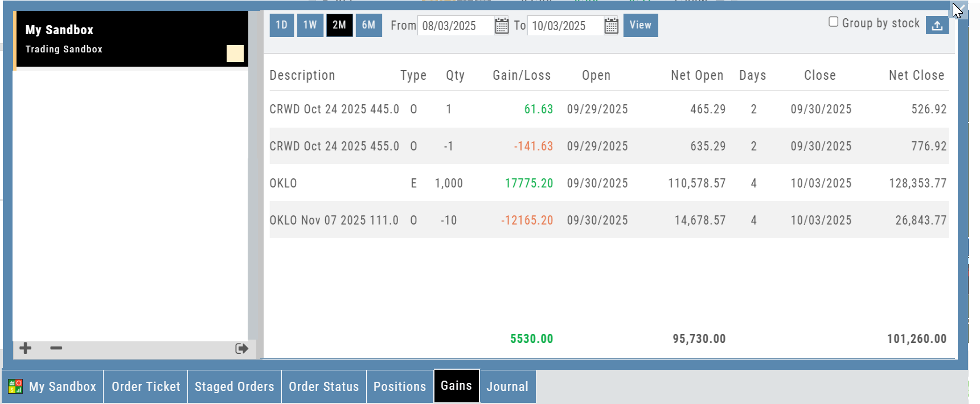Click the plus icon to add account
The width and height of the screenshot is (980, 404).
26,348
